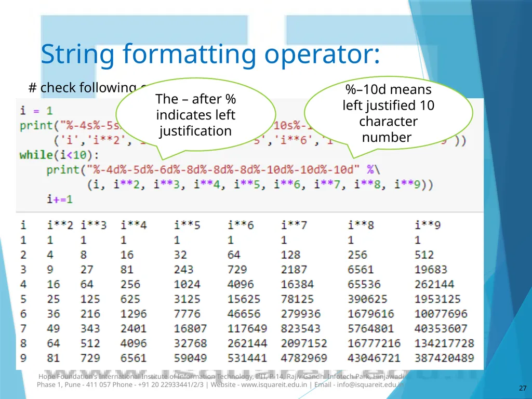Screen dimensions: 532x399
Task: Select the output value 78125
Action: pos(298,299)
